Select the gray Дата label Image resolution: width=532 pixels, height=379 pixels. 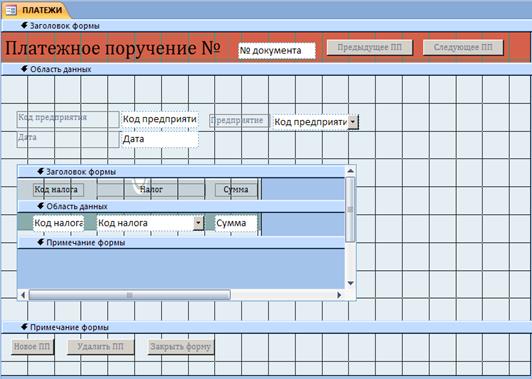[68, 139]
